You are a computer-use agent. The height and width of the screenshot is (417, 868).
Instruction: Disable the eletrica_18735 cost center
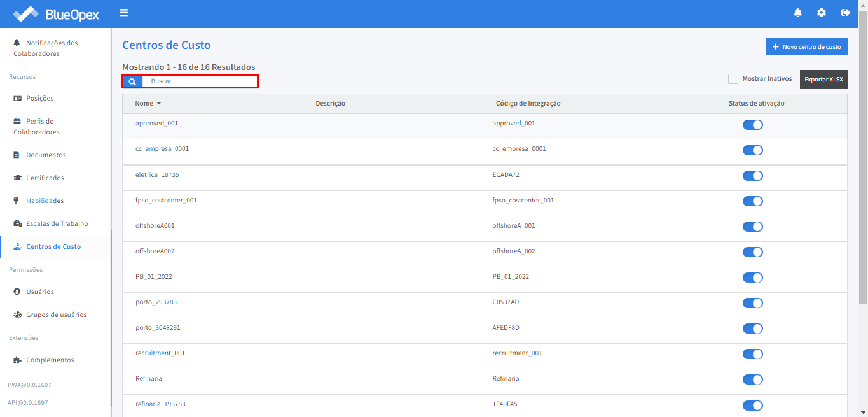pos(753,176)
